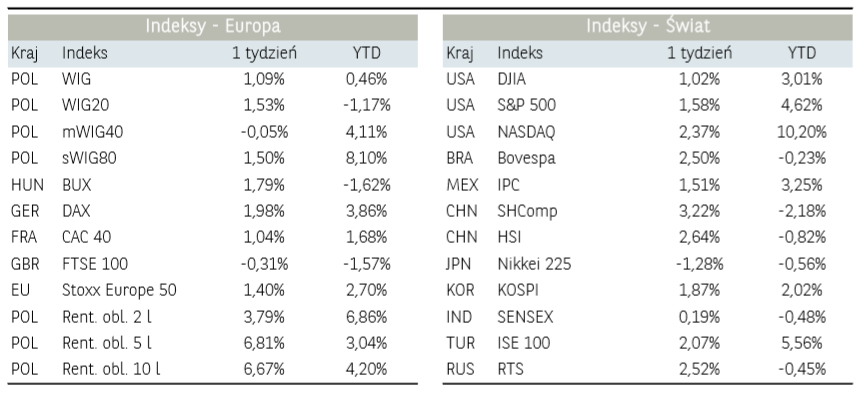Viewport: 867px width, 395px height.
Task: Click the SENSEX index name
Action: coord(525,317)
